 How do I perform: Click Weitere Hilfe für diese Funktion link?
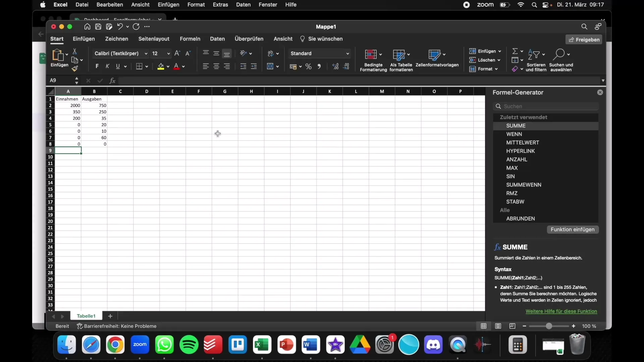(561, 311)
